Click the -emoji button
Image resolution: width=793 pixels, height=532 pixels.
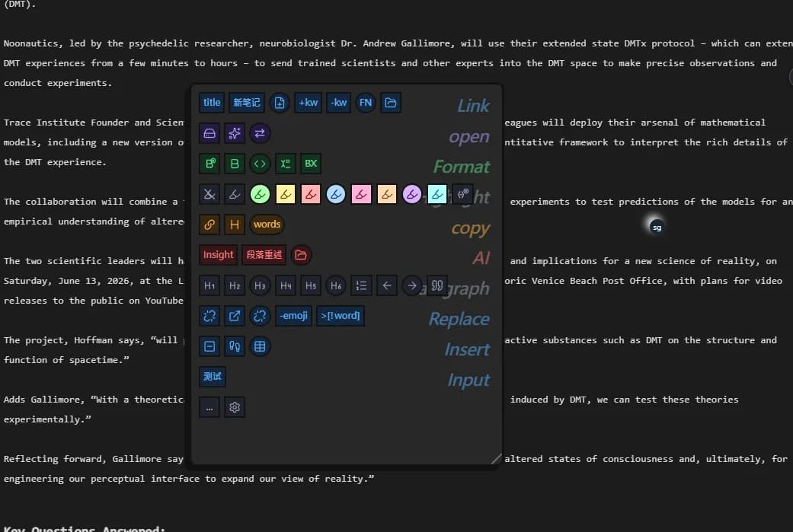[293, 316]
